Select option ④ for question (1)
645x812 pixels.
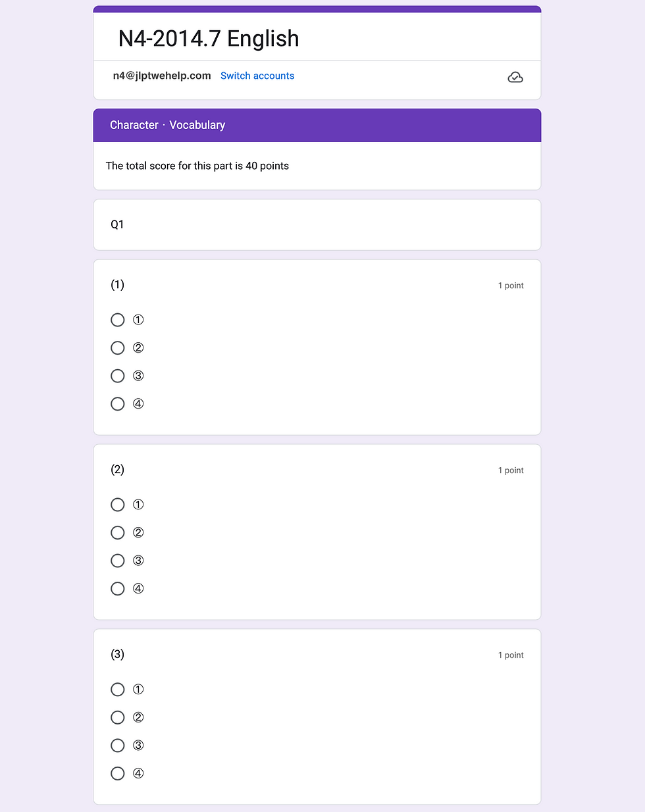coord(118,404)
